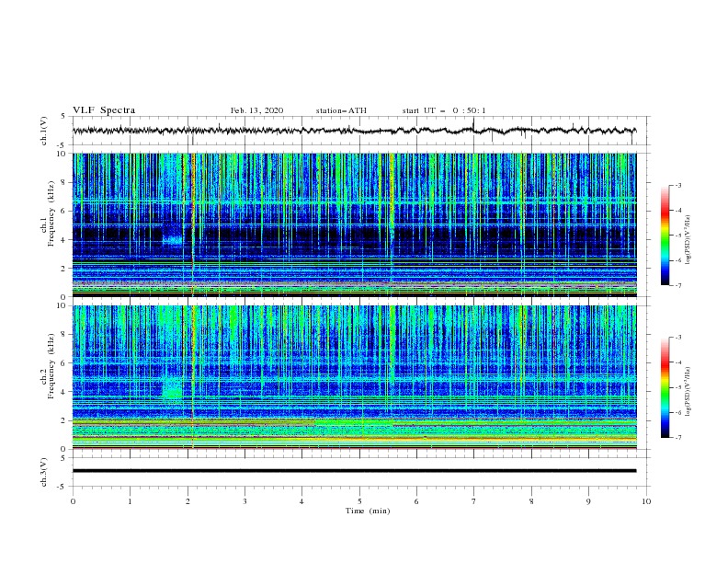Image resolution: width=728 pixels, height=563 pixels.
Task: Click the "Time (min)" axis title
Action: pyautogui.click(x=368, y=511)
